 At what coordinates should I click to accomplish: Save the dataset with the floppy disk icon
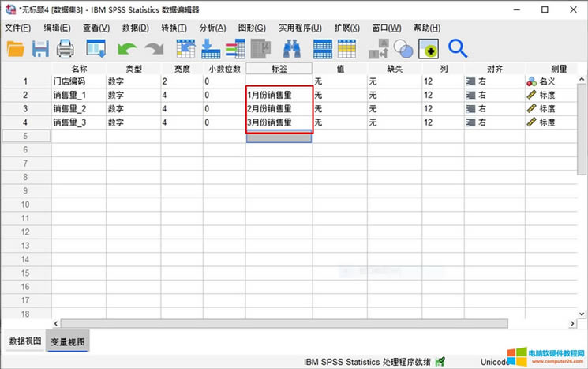40,49
